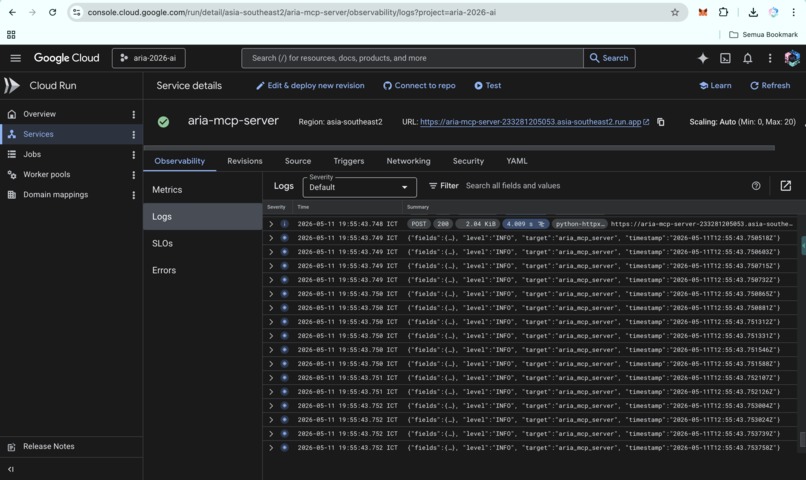Open the aria-2026-ai project picker
Image resolution: width=806 pixels, height=480 pixels.
click(149, 58)
